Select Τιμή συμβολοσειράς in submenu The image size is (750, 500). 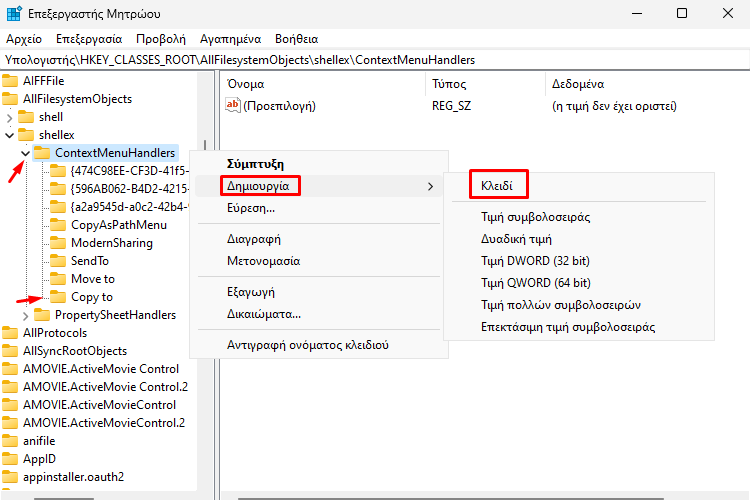click(579, 217)
